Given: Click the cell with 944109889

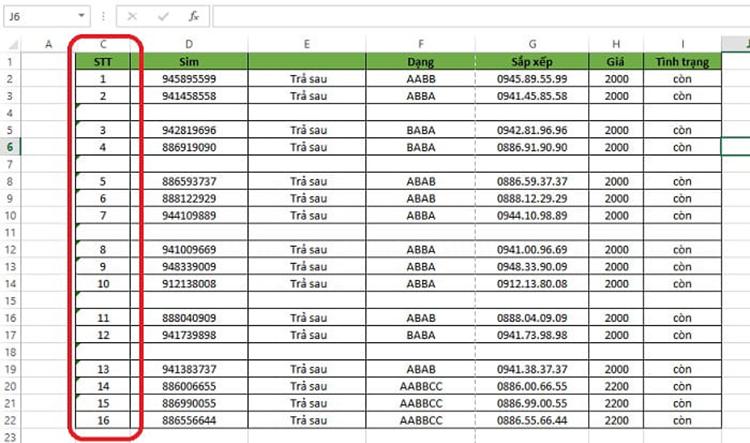Looking at the screenshot, I should click(x=189, y=215).
